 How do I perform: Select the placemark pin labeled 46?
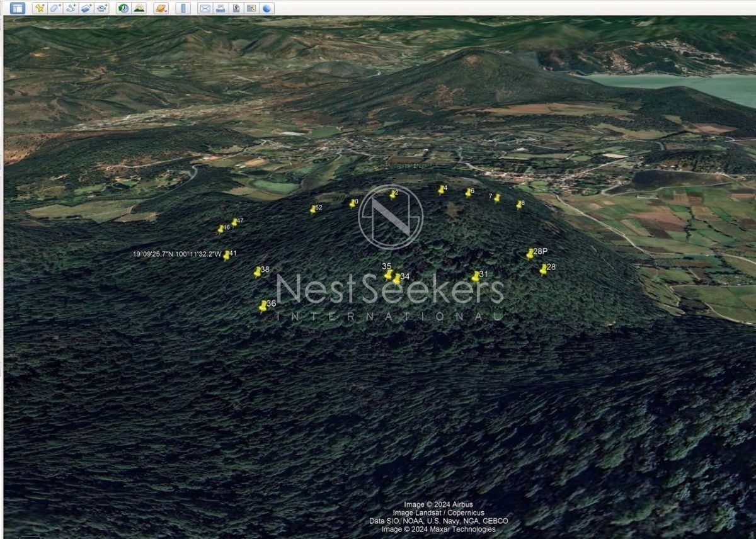pyautogui.click(x=220, y=229)
